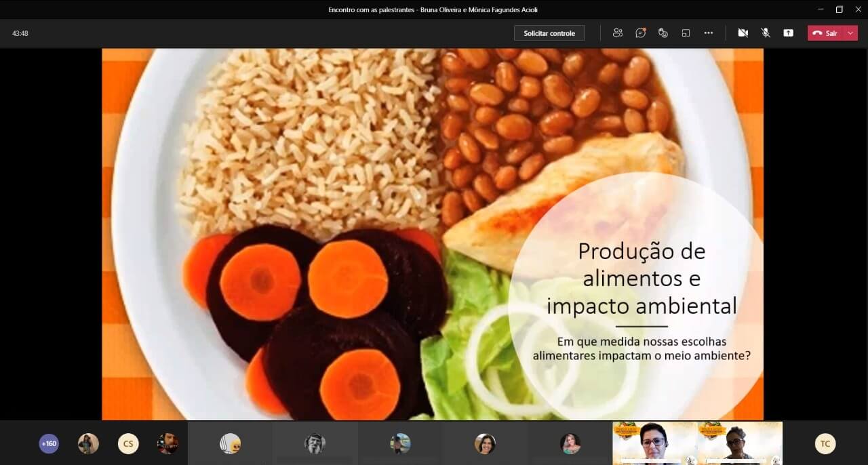Show the participants list

(x=618, y=33)
